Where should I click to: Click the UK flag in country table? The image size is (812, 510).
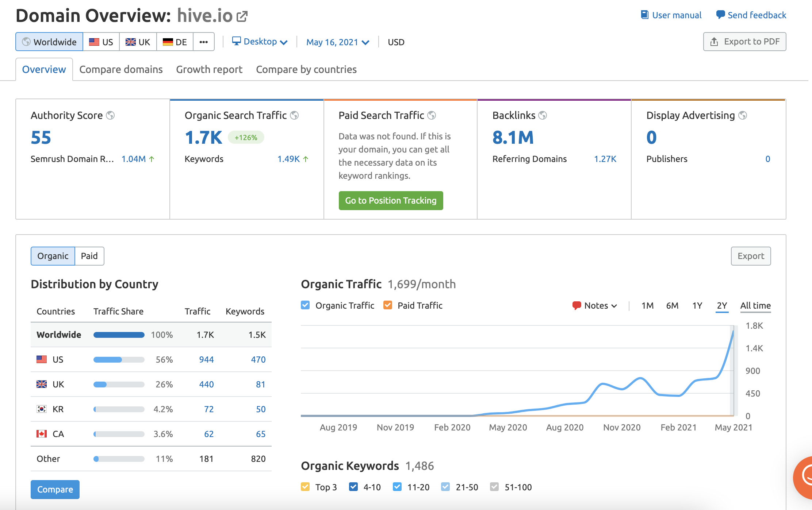(x=42, y=384)
